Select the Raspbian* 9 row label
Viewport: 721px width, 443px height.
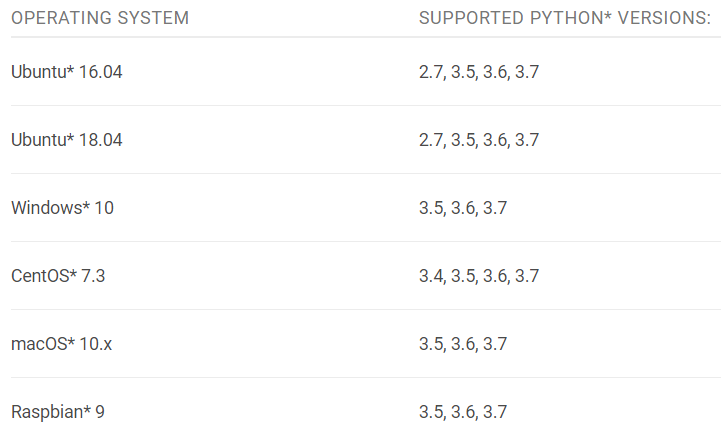58,412
